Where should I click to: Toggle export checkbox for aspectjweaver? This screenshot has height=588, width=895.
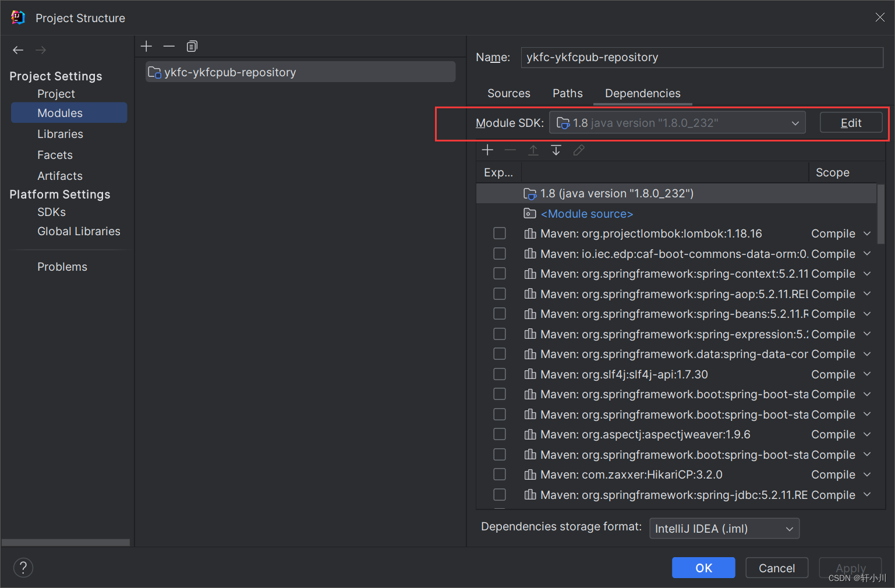[500, 434]
